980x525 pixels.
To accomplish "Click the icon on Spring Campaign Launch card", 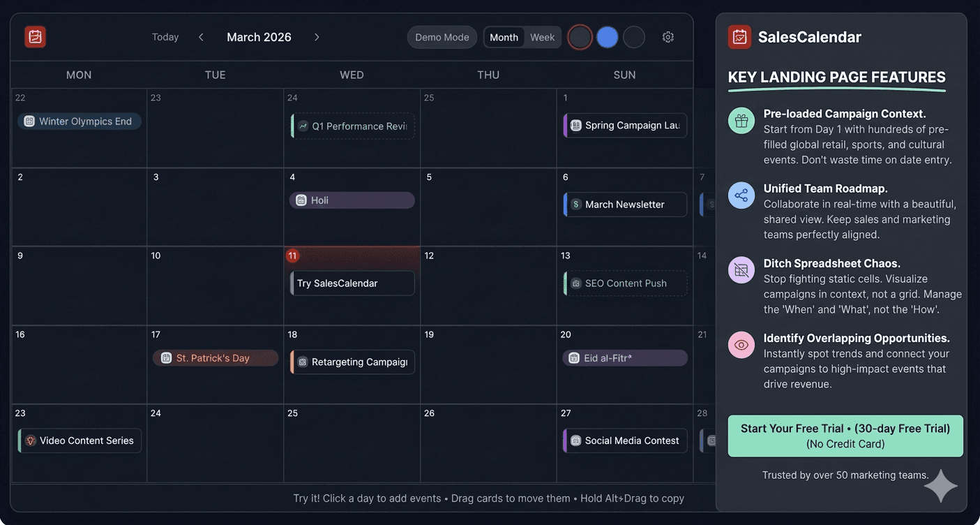I will pos(575,126).
